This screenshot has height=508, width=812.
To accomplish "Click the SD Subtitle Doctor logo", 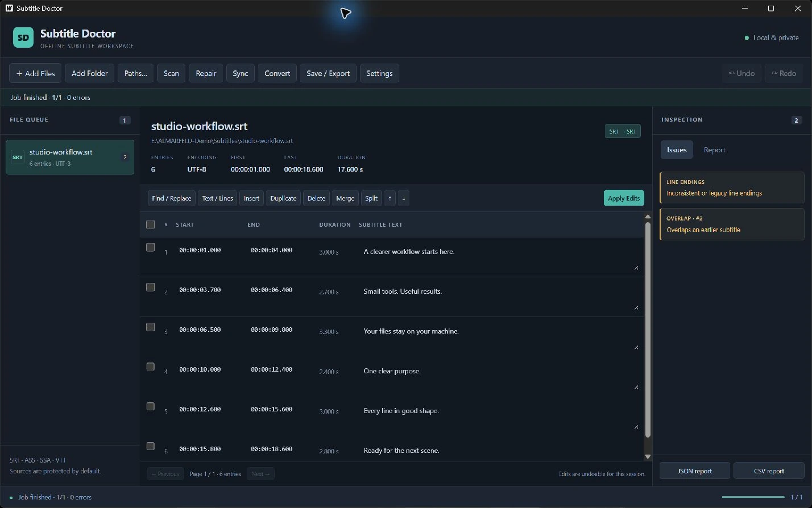I will point(23,38).
